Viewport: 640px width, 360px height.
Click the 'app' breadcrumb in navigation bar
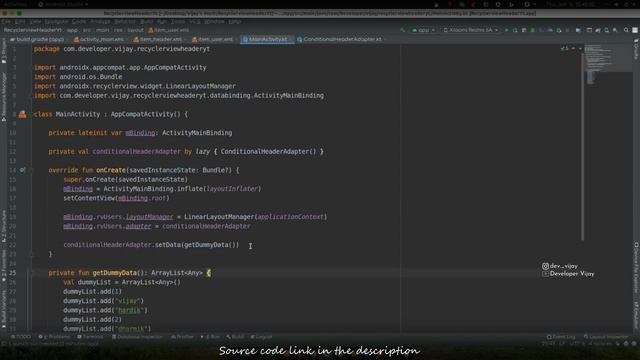coord(72,30)
